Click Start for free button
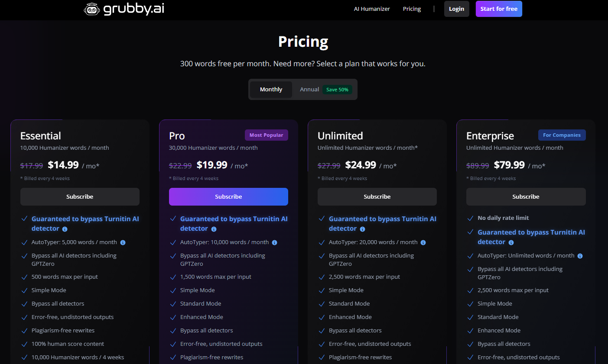608x364 pixels. tap(499, 9)
